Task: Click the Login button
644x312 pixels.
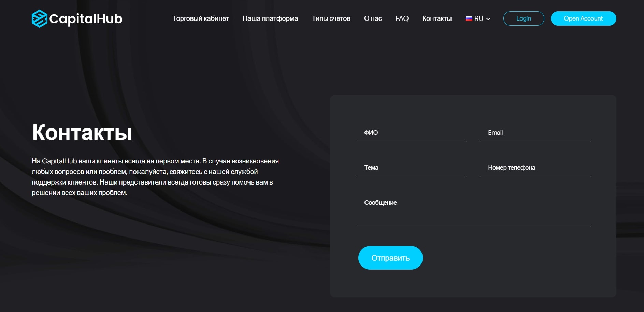Action: [x=524, y=18]
